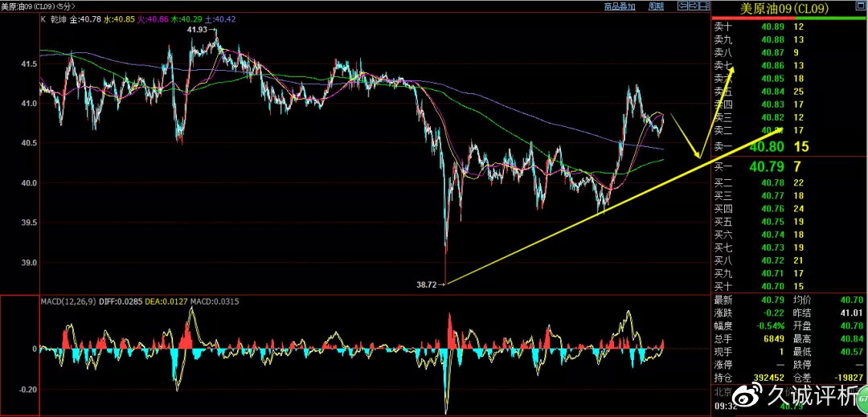Click the 水:40.85 moving average value
Viewport: 868px width, 417px height.
pyautogui.click(x=120, y=18)
